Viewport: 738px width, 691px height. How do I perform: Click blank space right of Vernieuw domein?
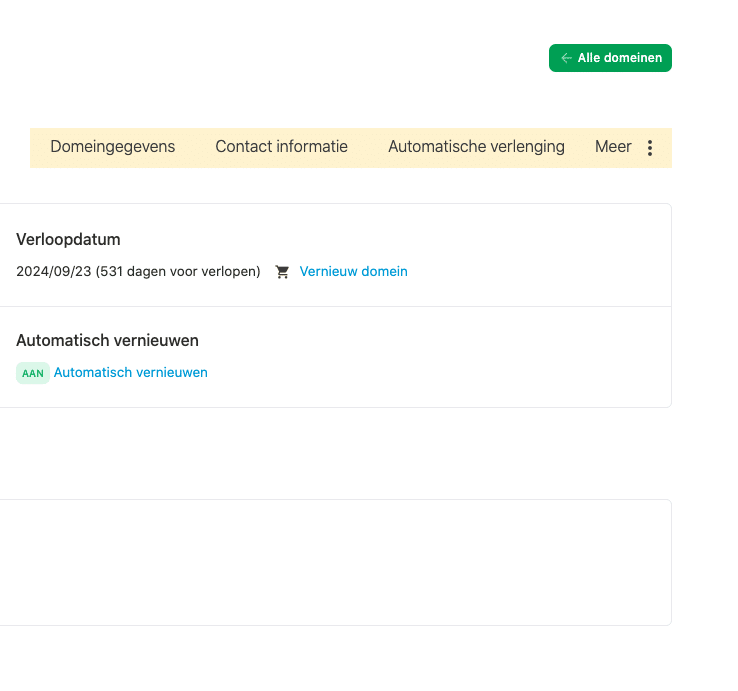pyautogui.click(x=537, y=272)
